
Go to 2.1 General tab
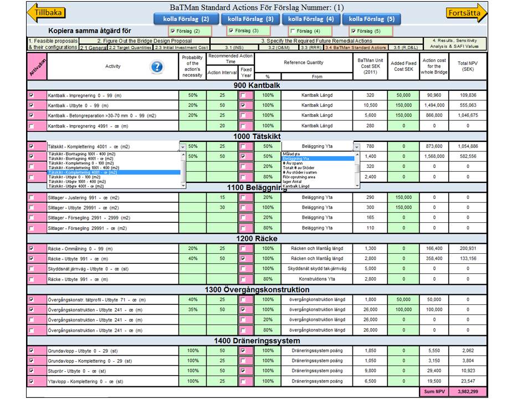pyautogui.click(x=94, y=48)
